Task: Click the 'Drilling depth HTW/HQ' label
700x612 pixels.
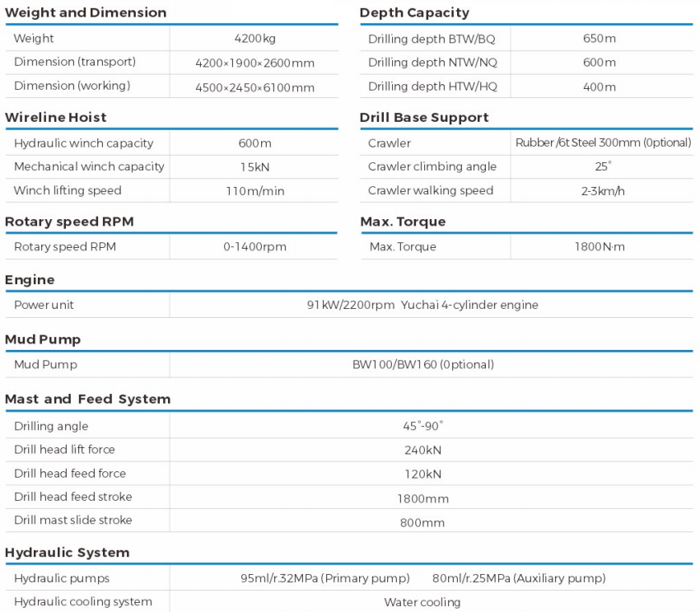Action: click(432, 86)
